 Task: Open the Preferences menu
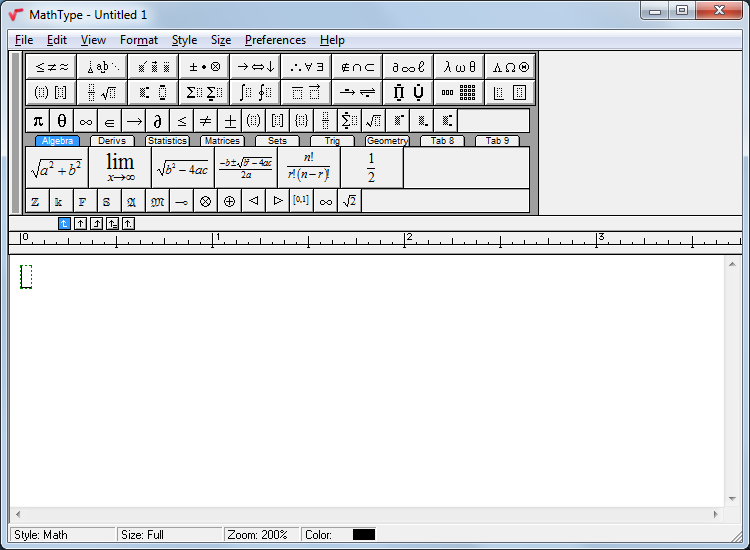pos(275,40)
